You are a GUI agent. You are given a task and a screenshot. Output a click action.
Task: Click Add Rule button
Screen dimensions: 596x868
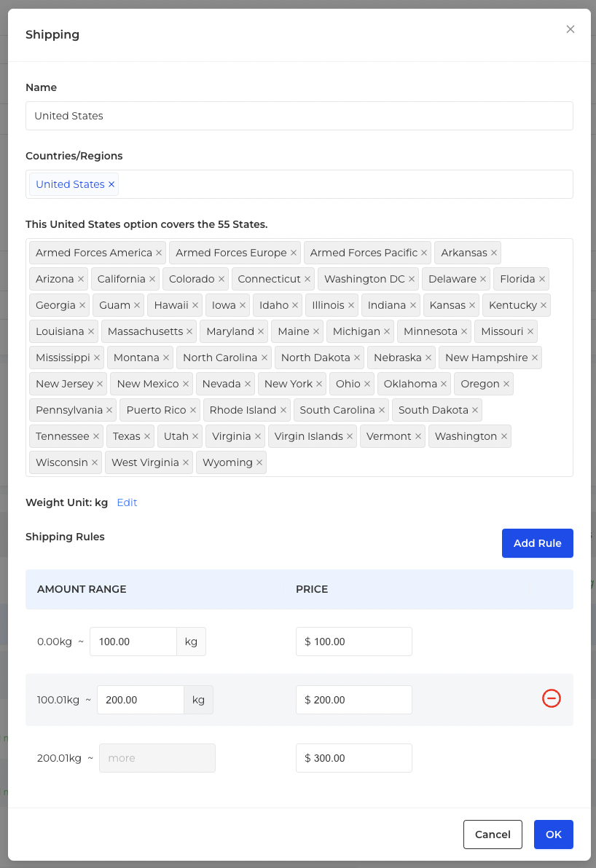pos(537,543)
